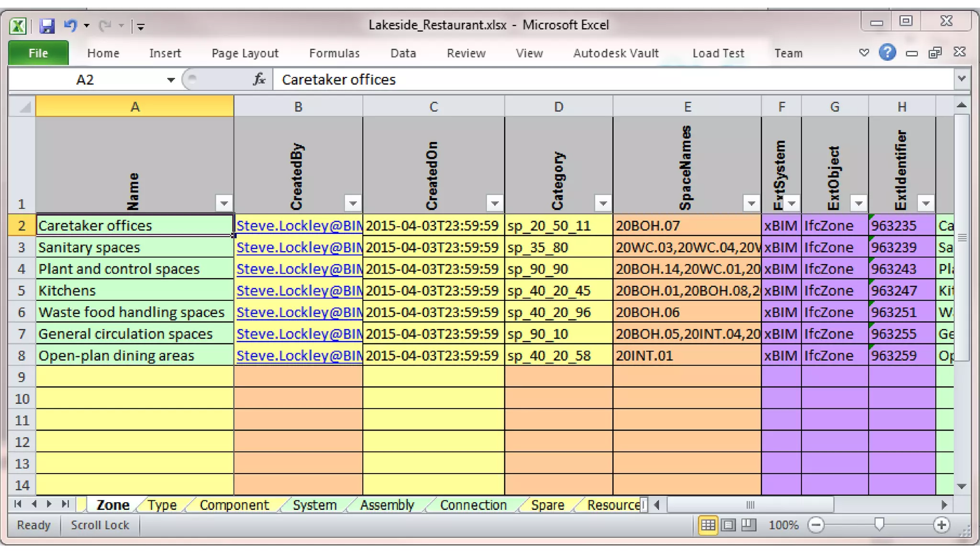Image resolution: width=980 pixels, height=551 pixels.
Task: Click the Save icon in quick access toolbar
Action: 47,25
